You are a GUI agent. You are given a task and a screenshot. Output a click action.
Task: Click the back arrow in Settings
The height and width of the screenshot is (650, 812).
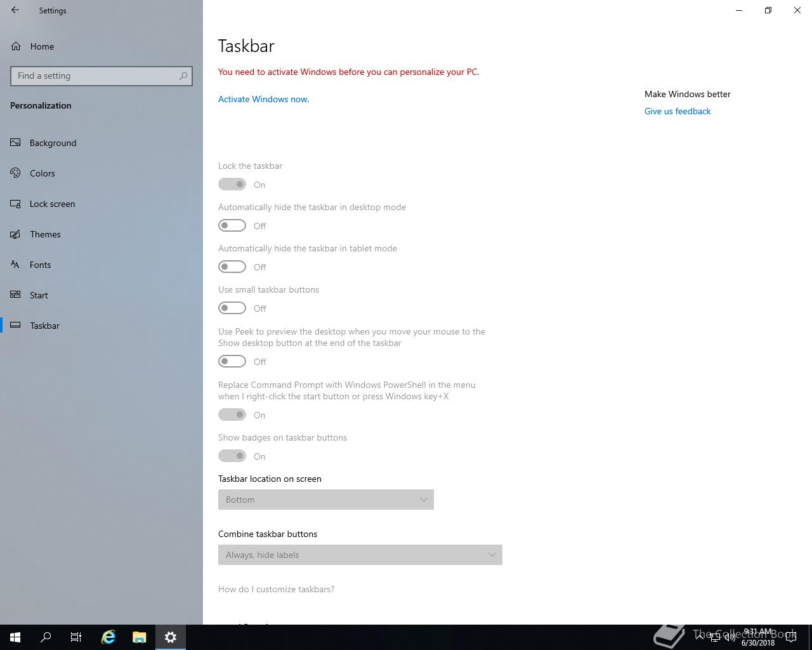[x=15, y=10]
